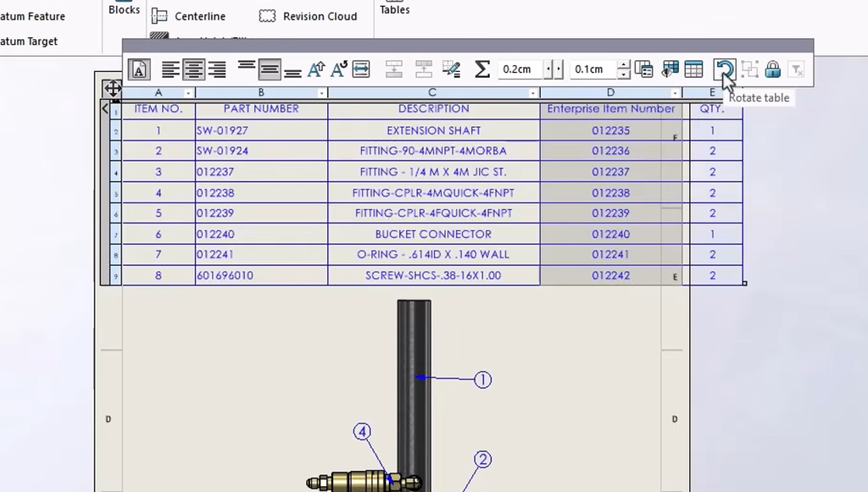Toggle fit text to cell width
Screen dimensions: 868x492
[x=361, y=69]
